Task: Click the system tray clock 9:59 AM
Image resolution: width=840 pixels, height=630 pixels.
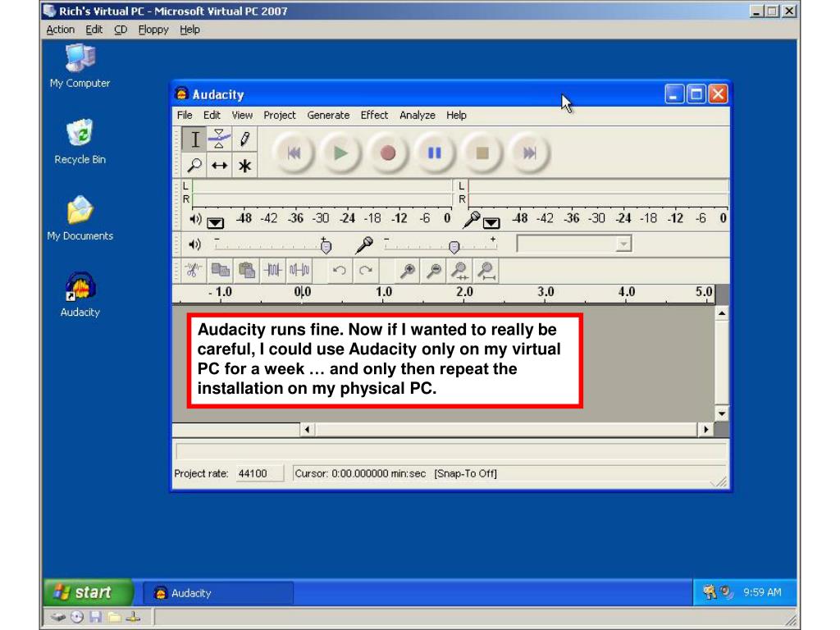Action: (762, 592)
